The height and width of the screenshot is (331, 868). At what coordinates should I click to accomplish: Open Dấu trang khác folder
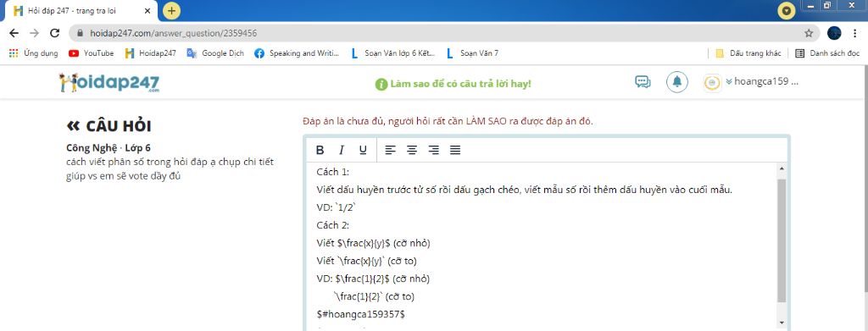(748, 53)
